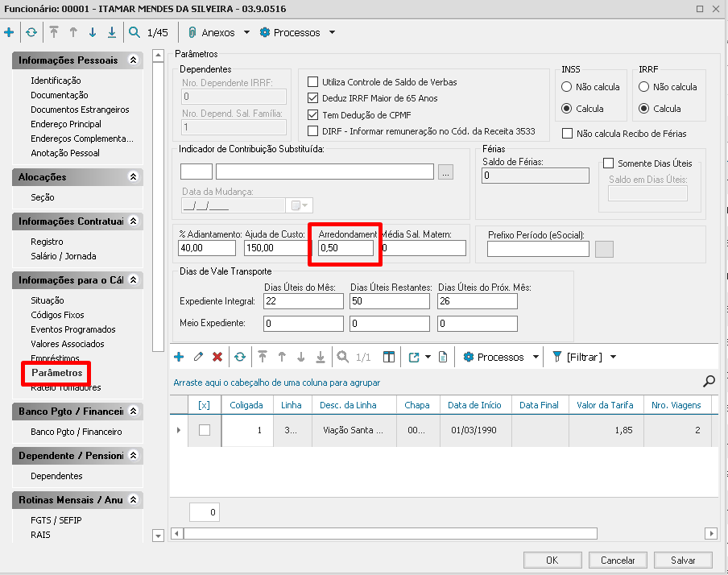This screenshot has width=728, height=575.
Task: Go to last record in top toolbar
Action: [112, 32]
